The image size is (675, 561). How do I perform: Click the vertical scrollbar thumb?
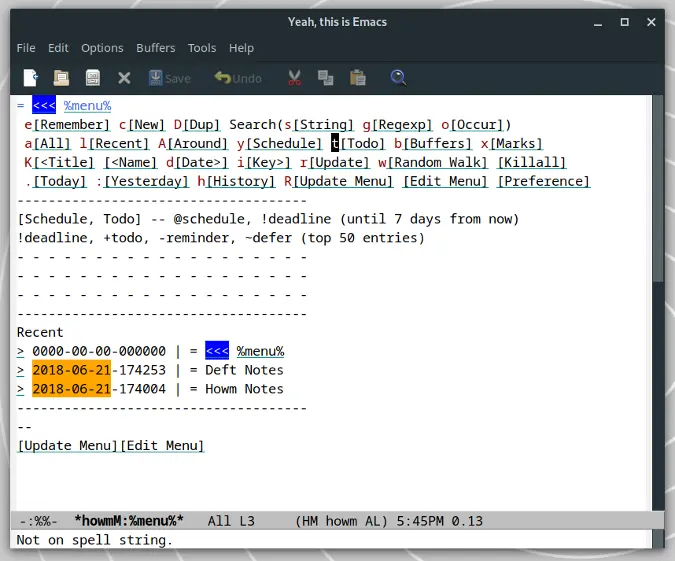click(658, 189)
